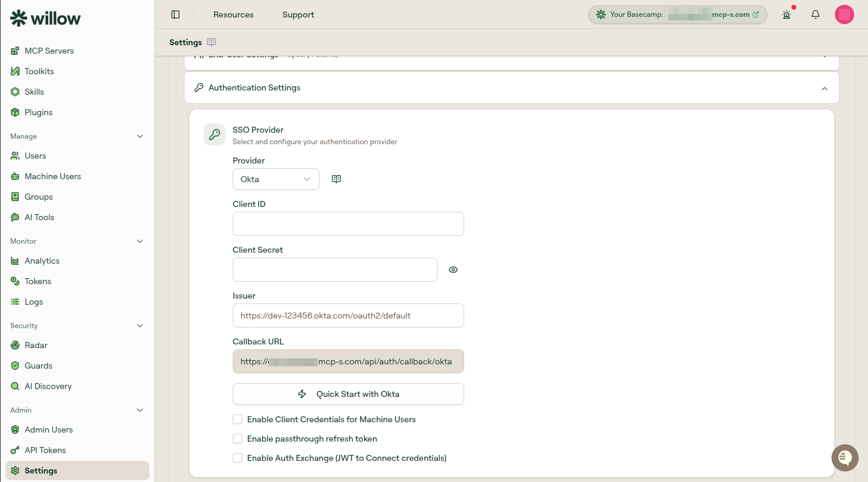Click the AI Discovery search icon

pos(15,386)
